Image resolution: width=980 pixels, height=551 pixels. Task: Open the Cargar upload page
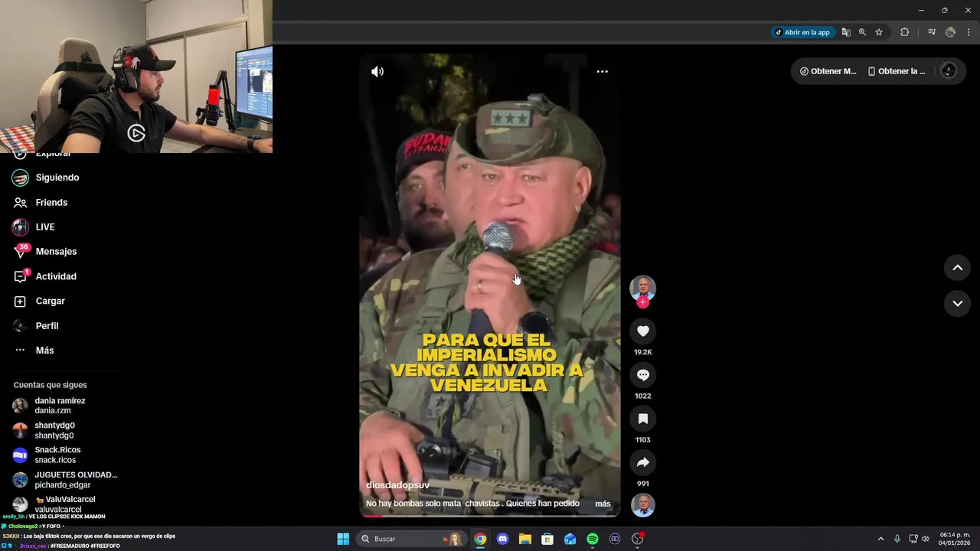[x=51, y=301]
